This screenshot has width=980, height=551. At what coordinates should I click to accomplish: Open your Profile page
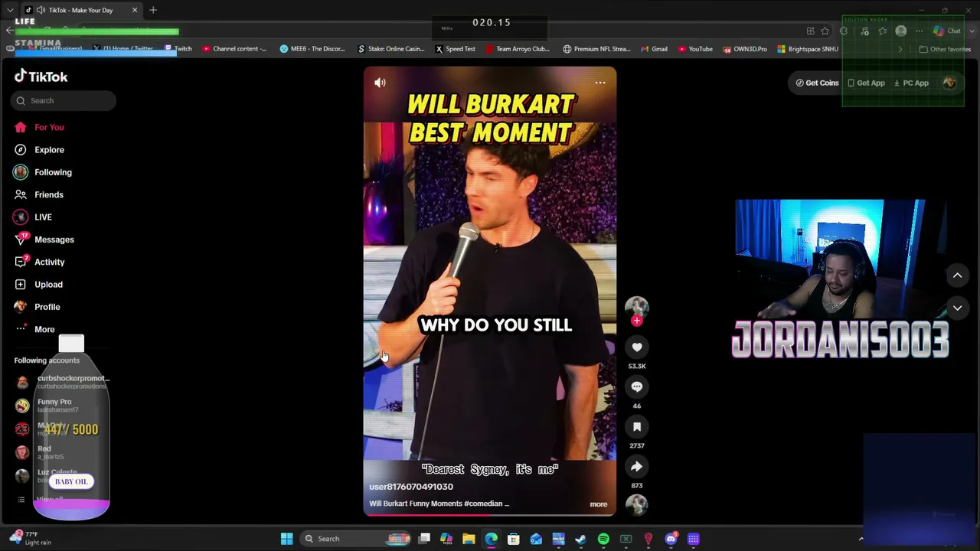[38, 307]
